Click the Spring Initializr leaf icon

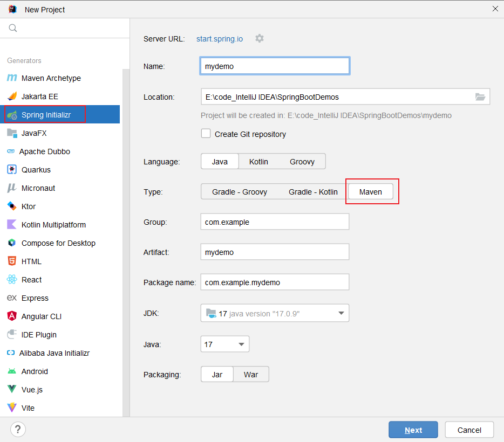coord(12,115)
